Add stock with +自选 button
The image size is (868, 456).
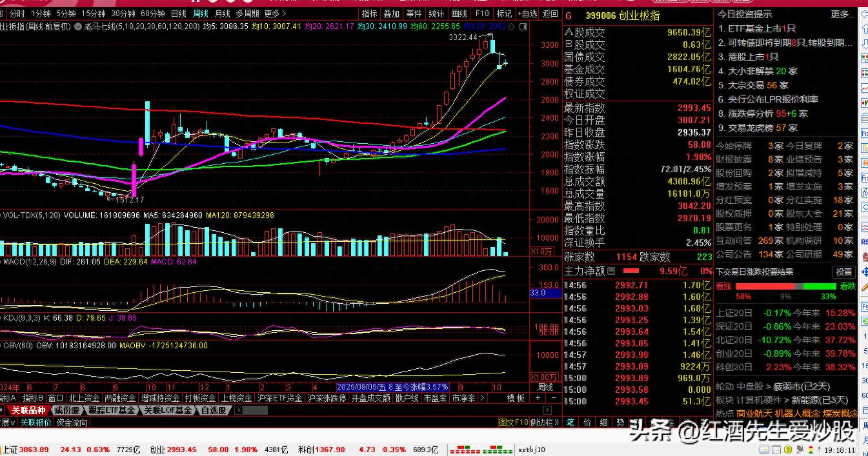click(527, 14)
